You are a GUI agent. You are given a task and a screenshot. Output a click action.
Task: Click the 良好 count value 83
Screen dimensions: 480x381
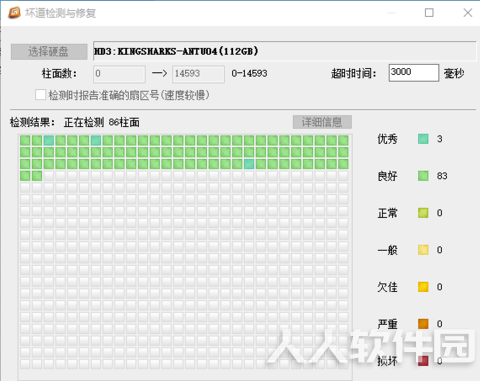(442, 176)
